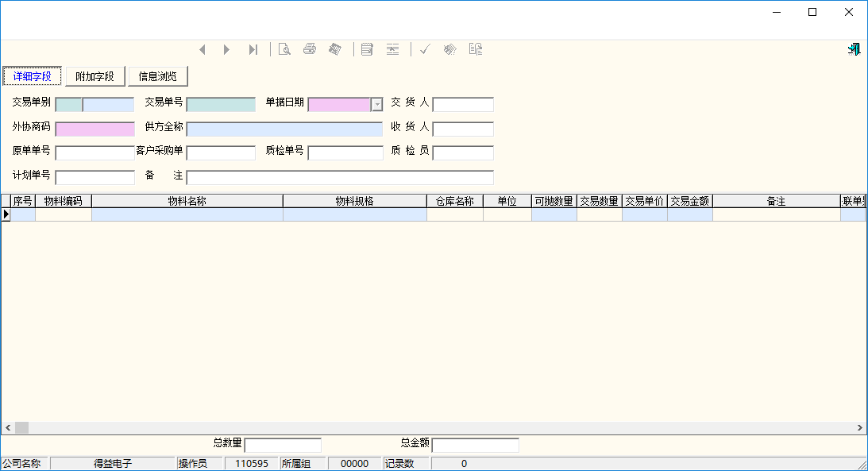Click the 质检员 input field
The height and width of the screenshot is (471, 868).
(463, 152)
